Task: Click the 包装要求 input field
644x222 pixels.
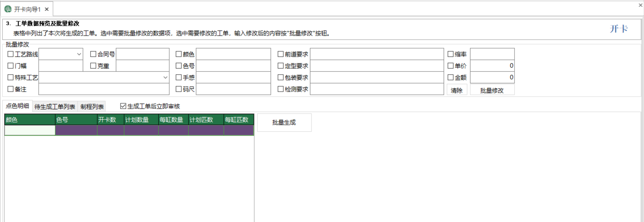Action: point(377,77)
